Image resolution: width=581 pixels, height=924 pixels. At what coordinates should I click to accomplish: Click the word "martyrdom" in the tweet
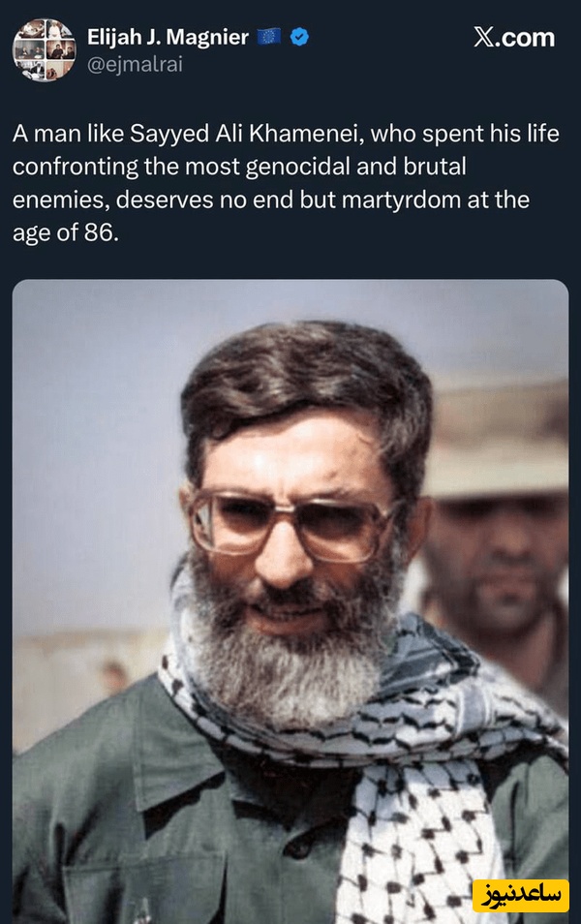click(402, 200)
